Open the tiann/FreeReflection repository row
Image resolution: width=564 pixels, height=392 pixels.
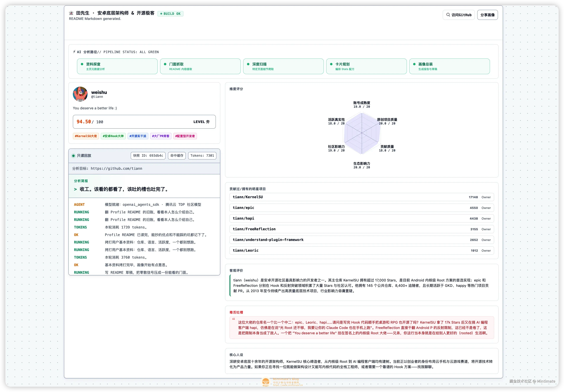coord(361,229)
